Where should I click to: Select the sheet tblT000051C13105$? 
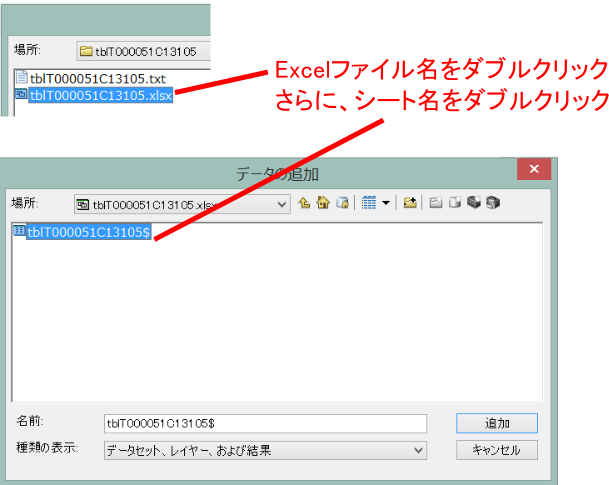click(x=89, y=232)
